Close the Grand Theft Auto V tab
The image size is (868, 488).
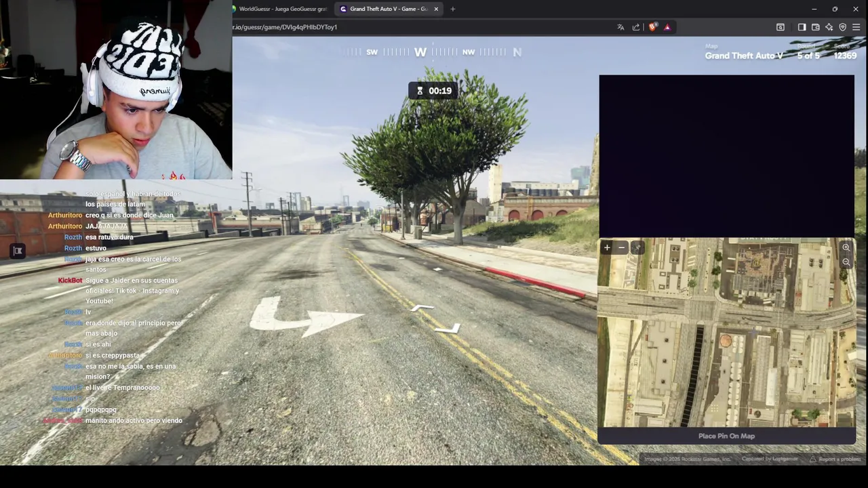(436, 9)
